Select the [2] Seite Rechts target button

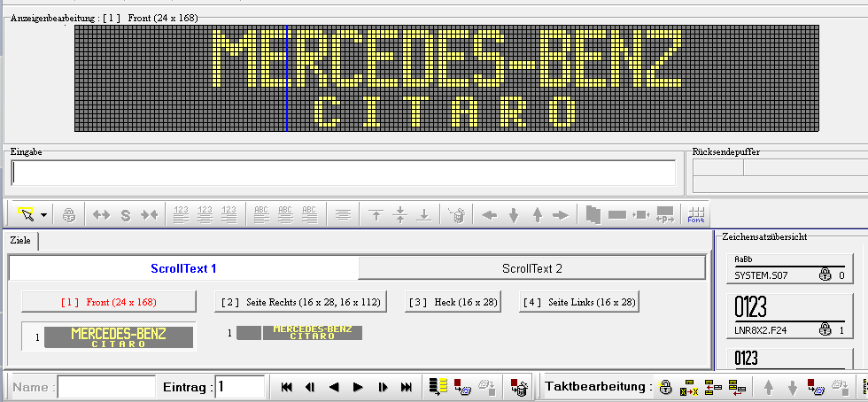pyautogui.click(x=300, y=302)
